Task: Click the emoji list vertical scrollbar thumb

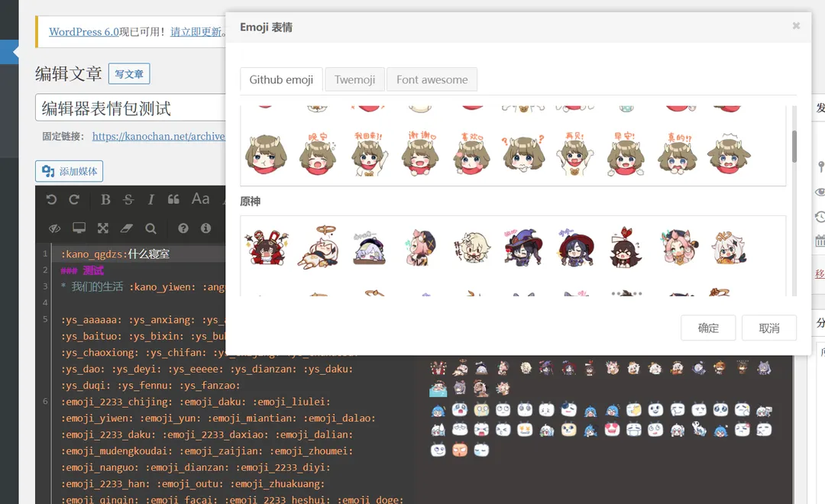Action: click(794, 147)
